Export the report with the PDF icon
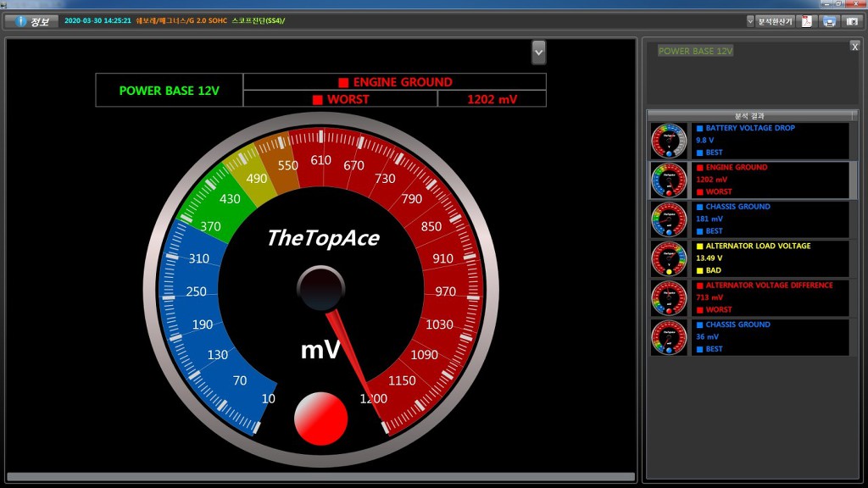 click(x=807, y=21)
